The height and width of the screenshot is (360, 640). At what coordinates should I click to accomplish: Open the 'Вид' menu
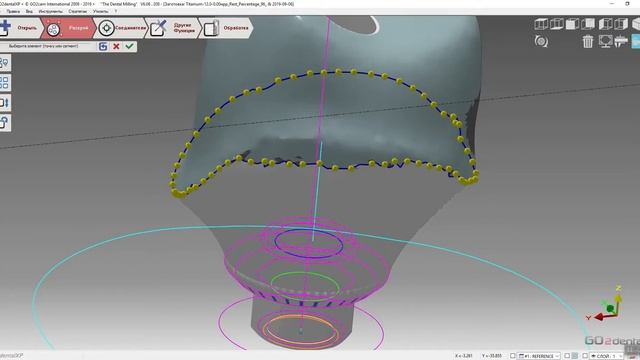click(x=29, y=11)
